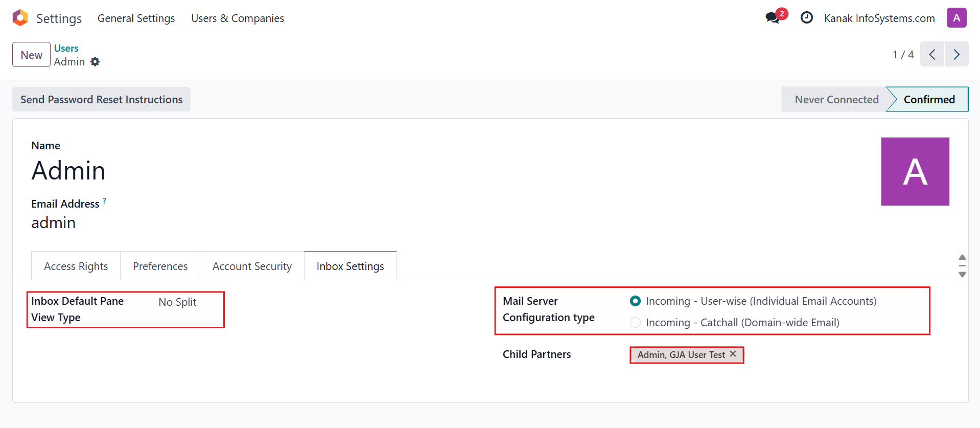The image size is (980, 428).
Task: Select Incoming - Catchall radio option
Action: (x=635, y=323)
